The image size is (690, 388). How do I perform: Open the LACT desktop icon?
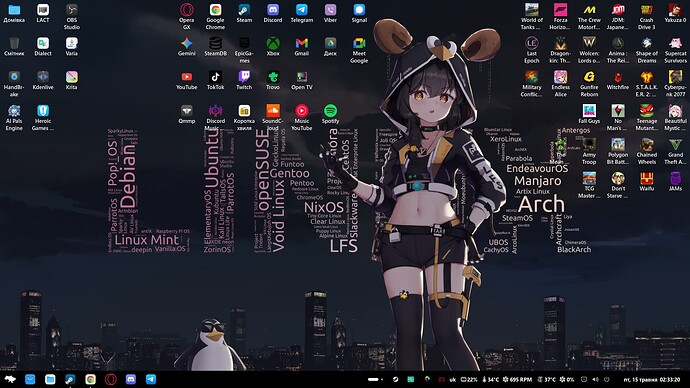pyautogui.click(x=43, y=13)
